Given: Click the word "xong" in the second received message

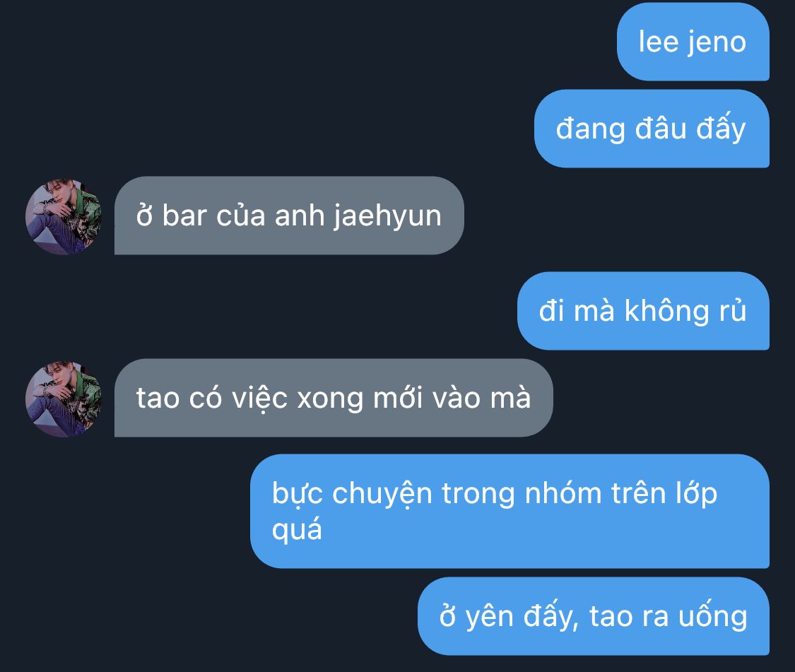Looking at the screenshot, I should 330,400.
